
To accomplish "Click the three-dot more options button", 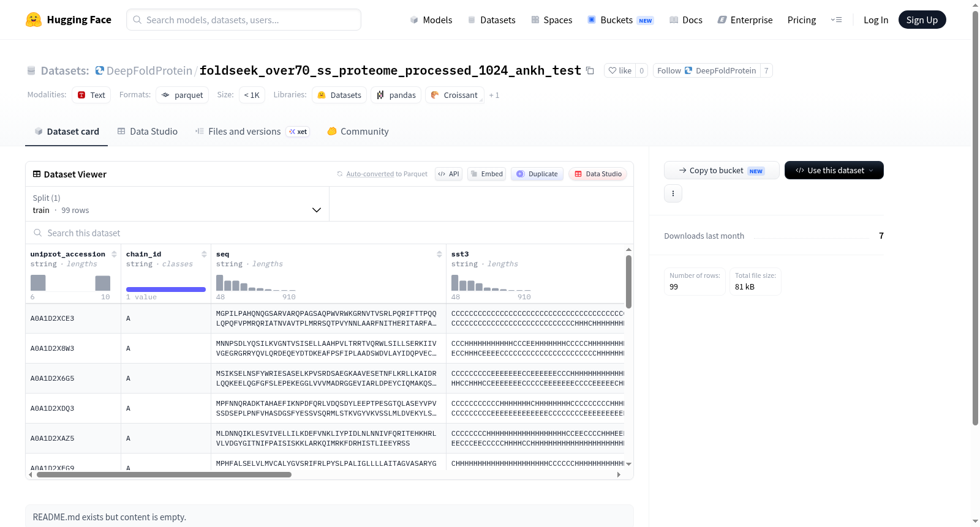I will [x=673, y=193].
